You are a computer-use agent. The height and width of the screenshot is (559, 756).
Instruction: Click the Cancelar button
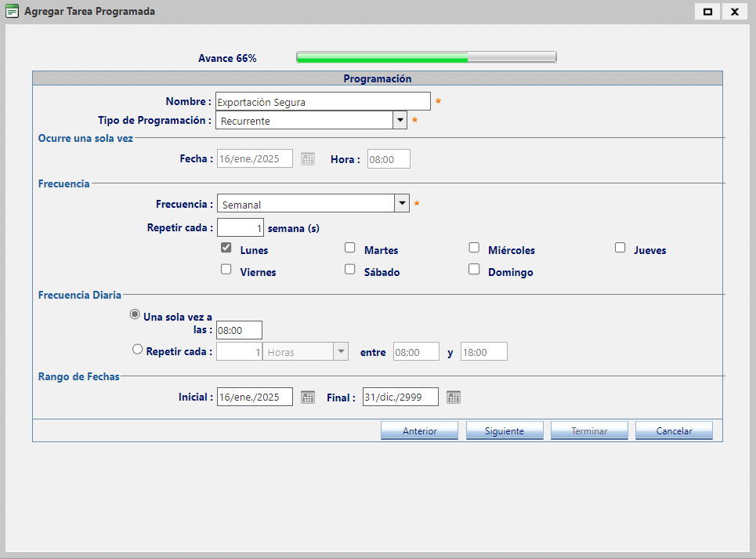[x=674, y=431]
